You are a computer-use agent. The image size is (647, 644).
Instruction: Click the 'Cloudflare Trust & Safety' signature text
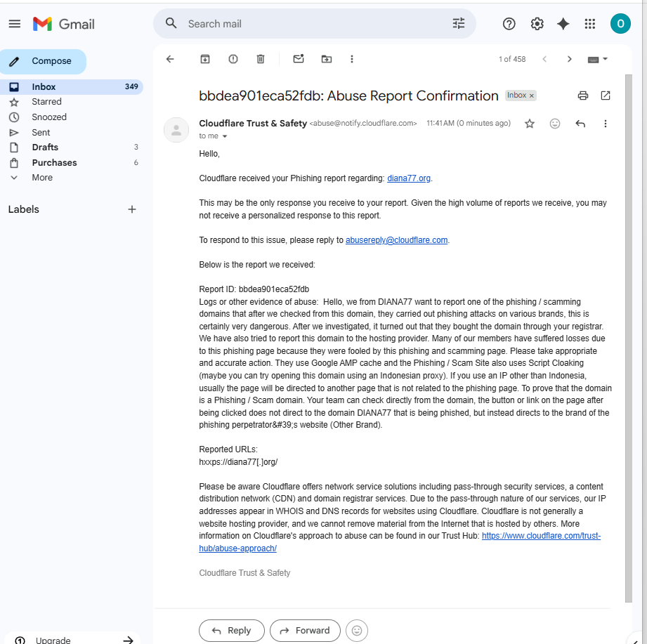pos(244,573)
